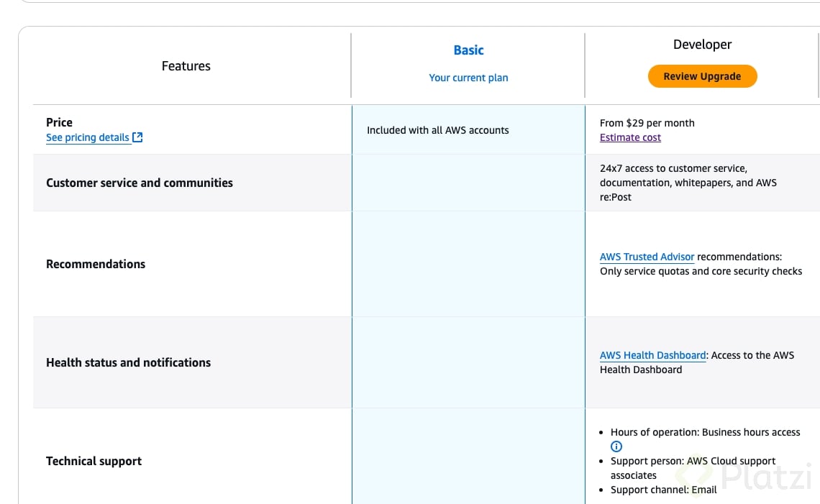The width and height of the screenshot is (820, 504).
Task: Click the info icon under Business hours access
Action: (616, 446)
